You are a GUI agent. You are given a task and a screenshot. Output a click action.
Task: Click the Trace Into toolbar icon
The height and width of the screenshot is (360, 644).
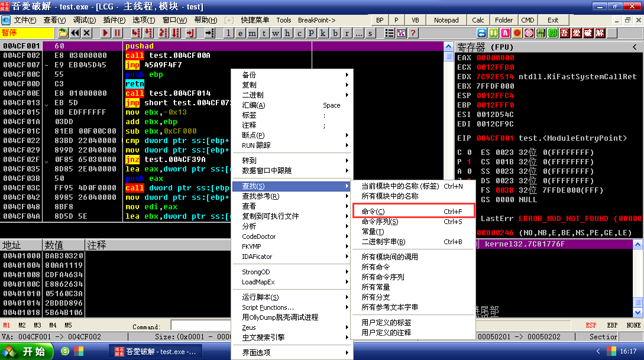pos(163,33)
